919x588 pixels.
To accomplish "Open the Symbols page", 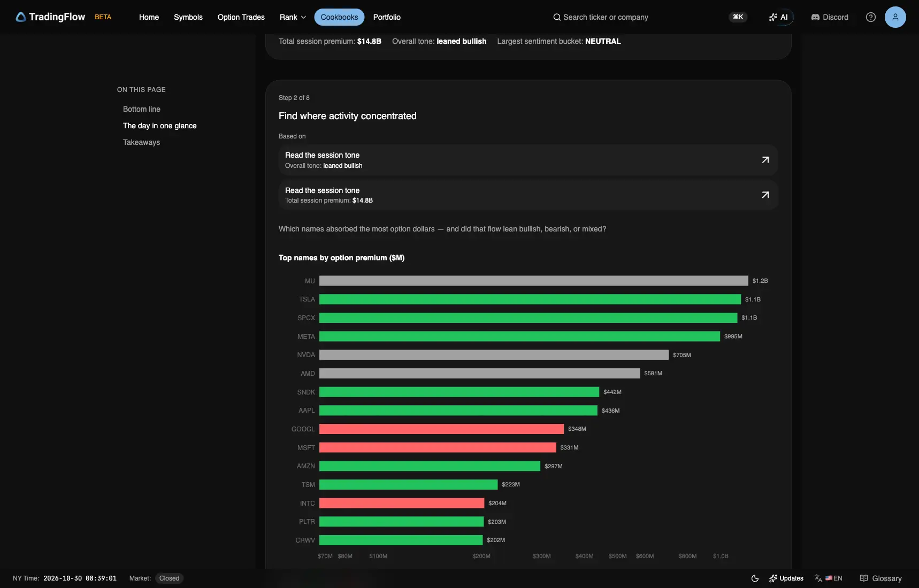I will coord(188,17).
